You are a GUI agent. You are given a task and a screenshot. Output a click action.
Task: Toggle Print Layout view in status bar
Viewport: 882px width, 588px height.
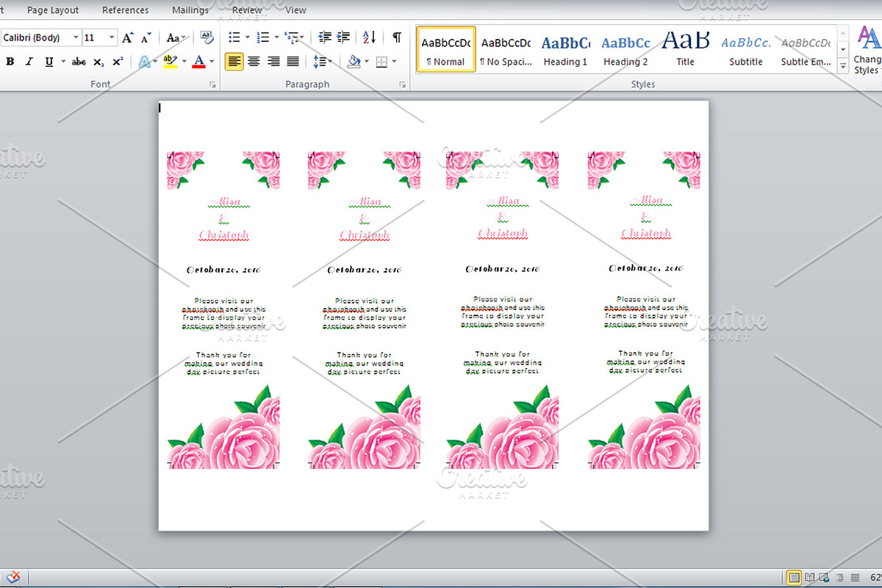pos(794,577)
